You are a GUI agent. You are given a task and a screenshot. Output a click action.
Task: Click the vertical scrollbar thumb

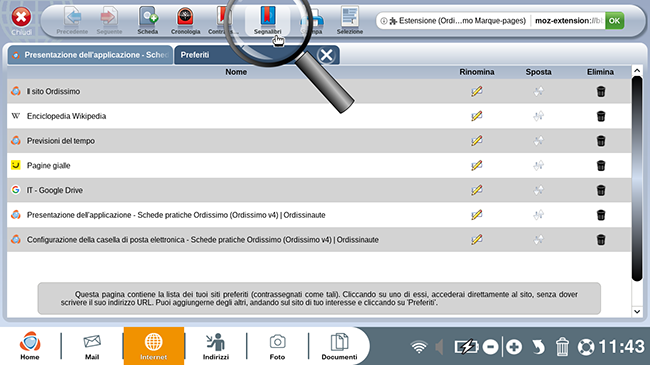click(637, 178)
